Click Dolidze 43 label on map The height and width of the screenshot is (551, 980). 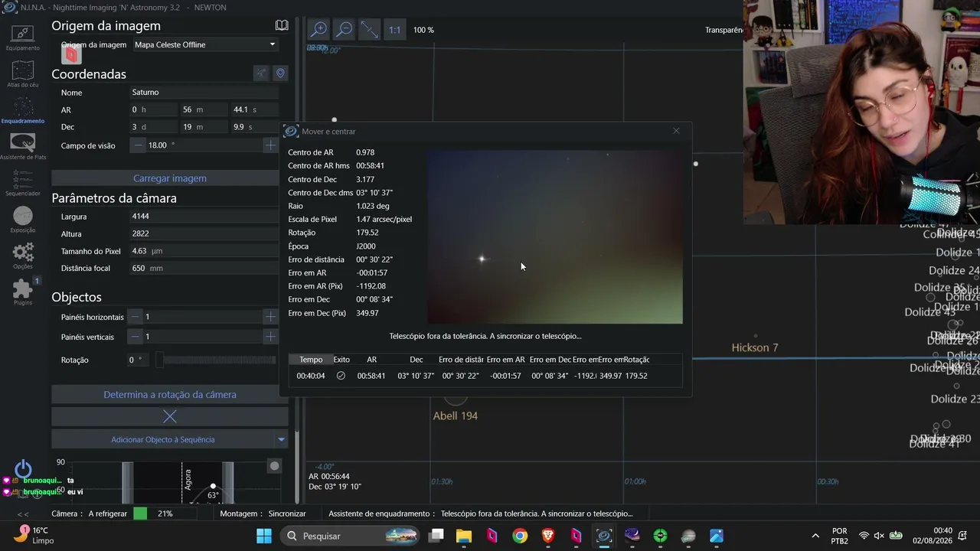point(929,312)
